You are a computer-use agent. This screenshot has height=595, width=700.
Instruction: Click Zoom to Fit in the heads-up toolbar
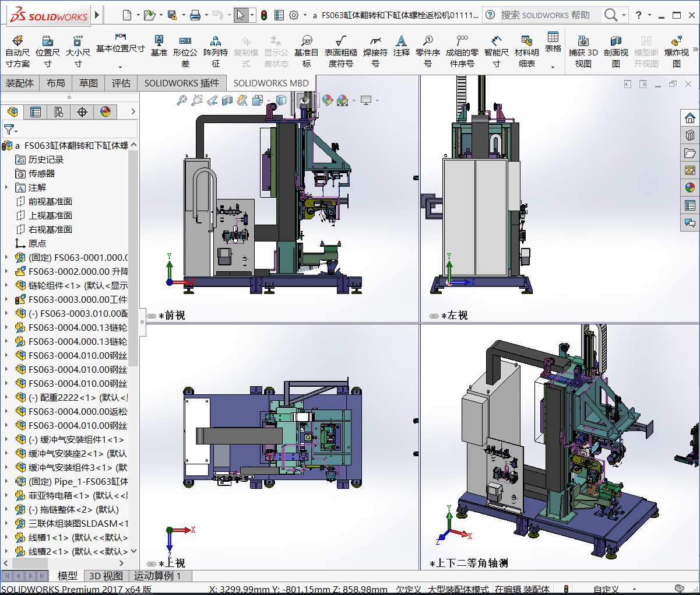click(x=182, y=100)
